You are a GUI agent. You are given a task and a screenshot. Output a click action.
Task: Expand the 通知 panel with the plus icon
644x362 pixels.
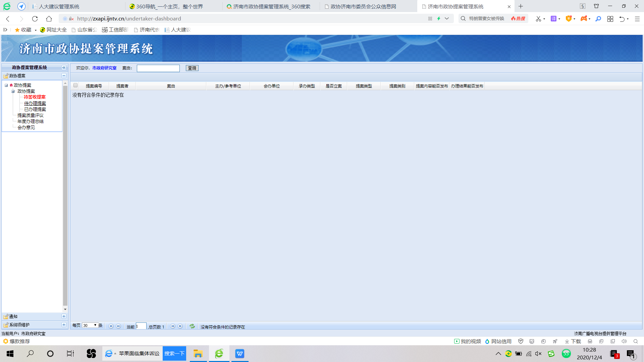point(64,316)
